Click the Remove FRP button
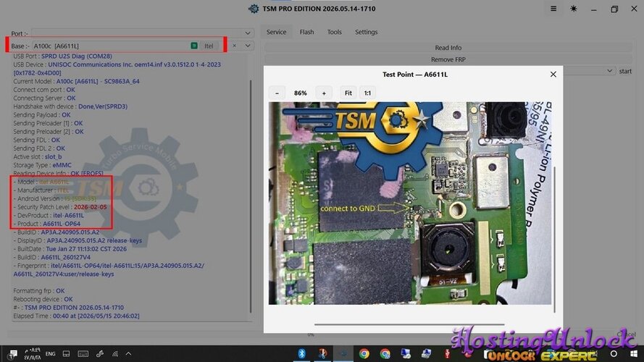The width and height of the screenshot is (644, 362). coord(448,59)
